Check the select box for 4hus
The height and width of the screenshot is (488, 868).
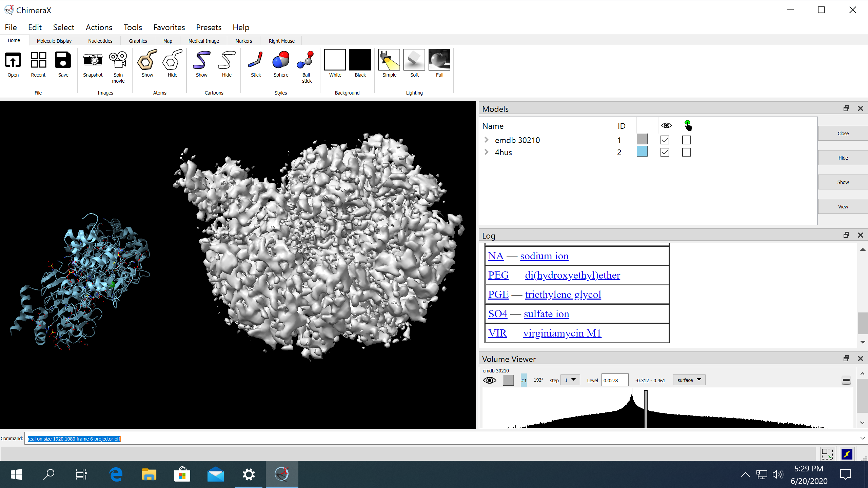click(686, 152)
